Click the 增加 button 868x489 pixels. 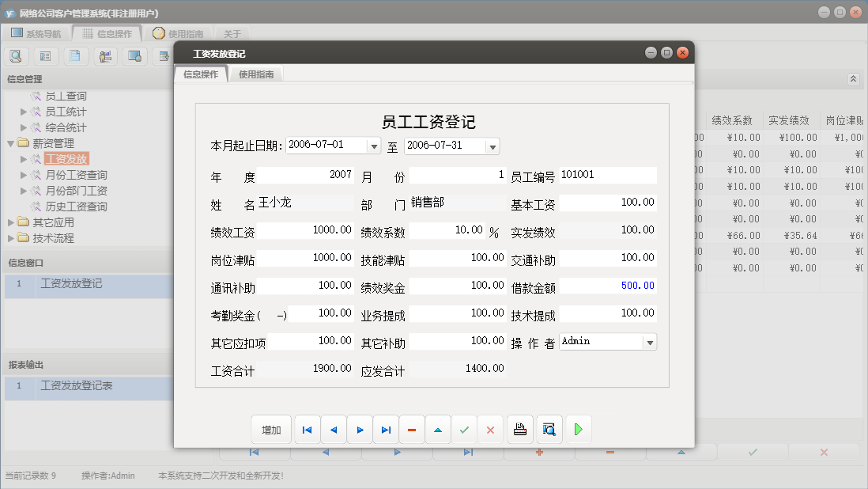(x=270, y=429)
